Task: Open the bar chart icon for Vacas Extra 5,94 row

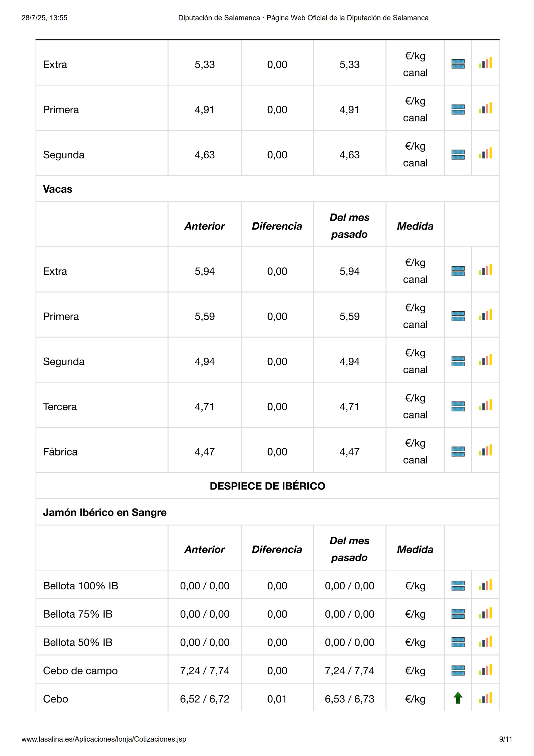Action: coord(485,270)
